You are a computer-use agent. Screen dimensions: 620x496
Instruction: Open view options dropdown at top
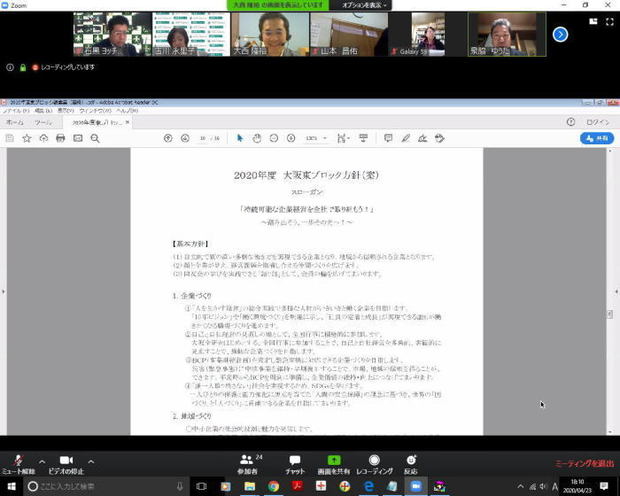[x=364, y=5]
